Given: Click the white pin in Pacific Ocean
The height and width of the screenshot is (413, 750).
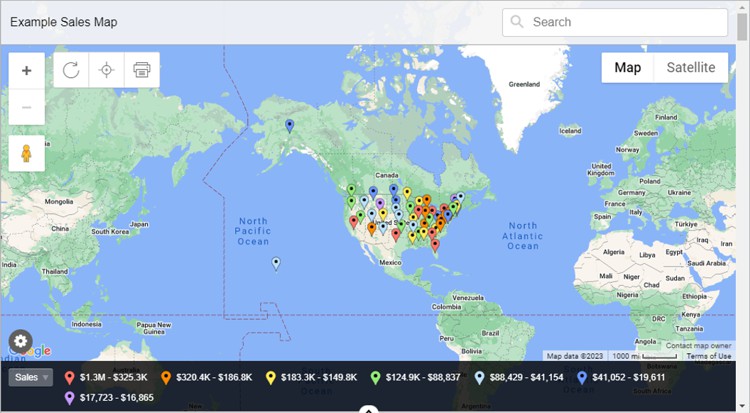Looking at the screenshot, I should [x=276, y=264].
